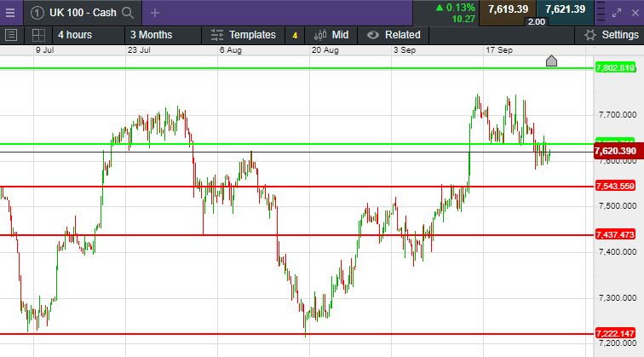Screen dimensions: 644x357
Task: Add a new chart tab with plus icon
Action: 155,13
